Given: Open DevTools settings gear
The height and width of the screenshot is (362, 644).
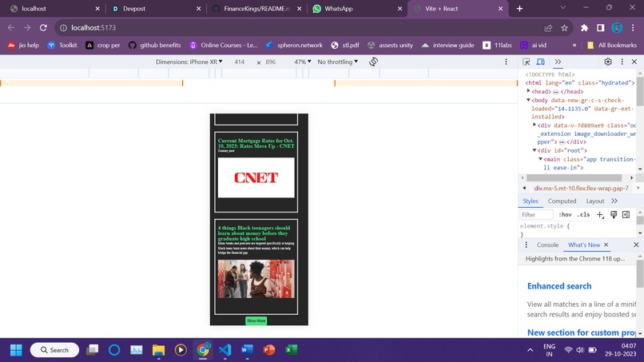Looking at the screenshot, I should coord(608,62).
